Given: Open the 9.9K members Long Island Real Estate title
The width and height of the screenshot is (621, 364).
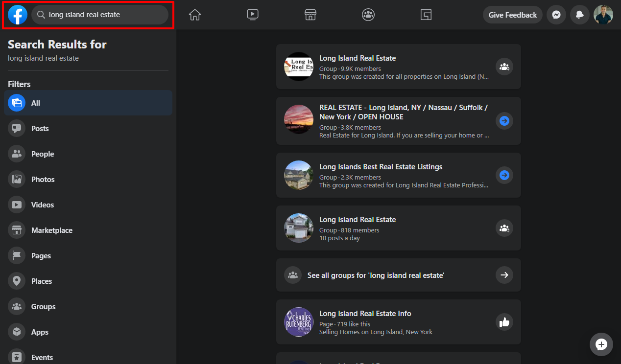Looking at the screenshot, I should [x=358, y=58].
